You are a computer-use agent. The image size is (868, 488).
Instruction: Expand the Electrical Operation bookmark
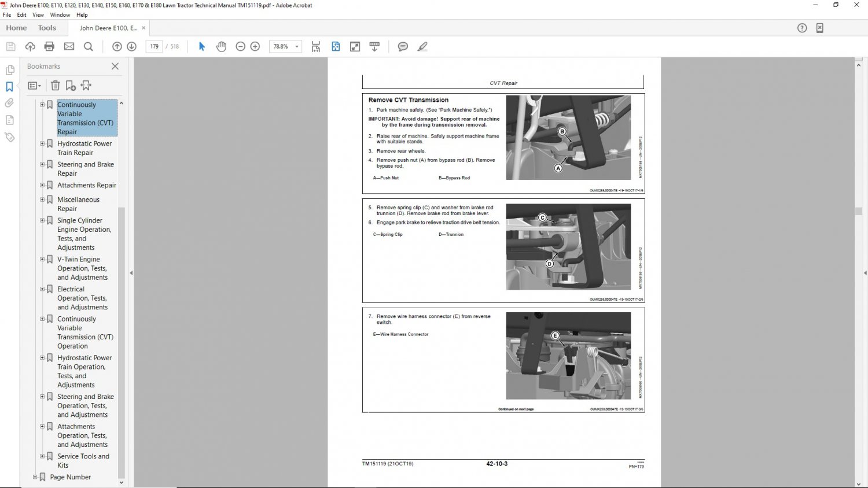coord(42,289)
